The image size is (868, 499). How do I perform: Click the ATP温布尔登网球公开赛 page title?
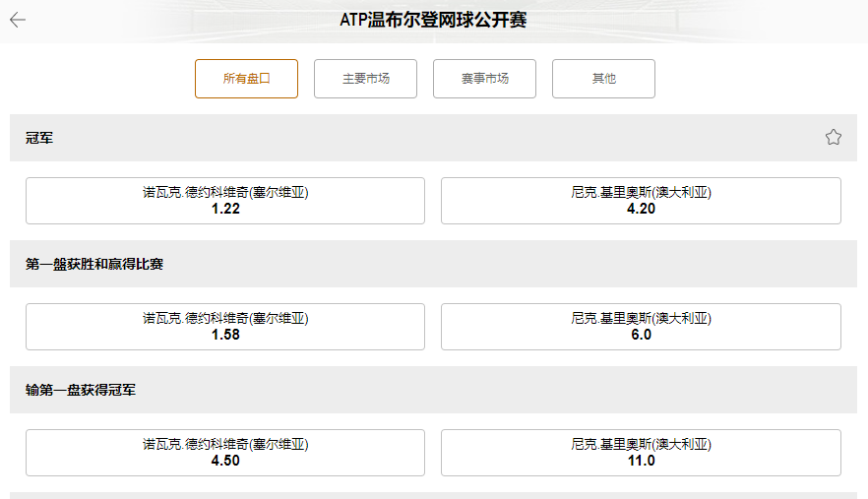pyautogui.click(x=433, y=20)
